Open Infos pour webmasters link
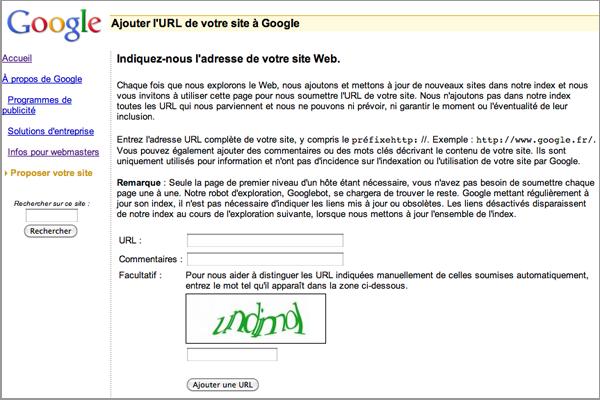The width and height of the screenshot is (600, 400). tap(53, 152)
